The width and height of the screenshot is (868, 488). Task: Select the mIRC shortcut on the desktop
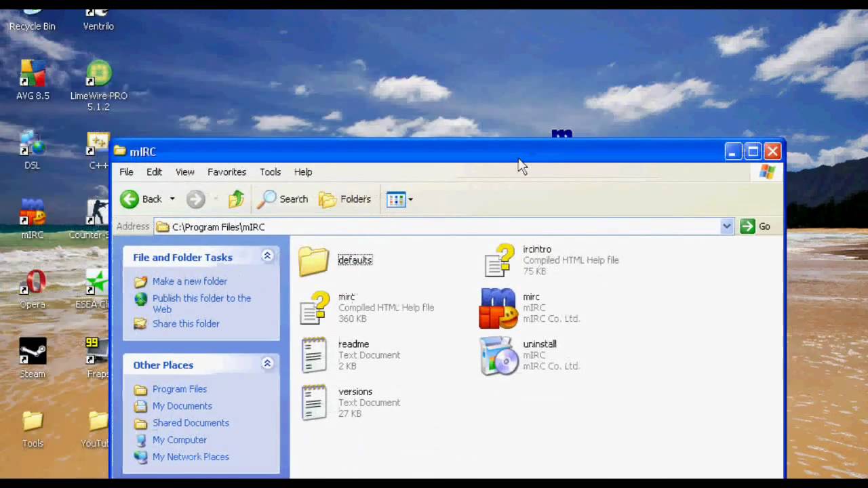[32, 219]
